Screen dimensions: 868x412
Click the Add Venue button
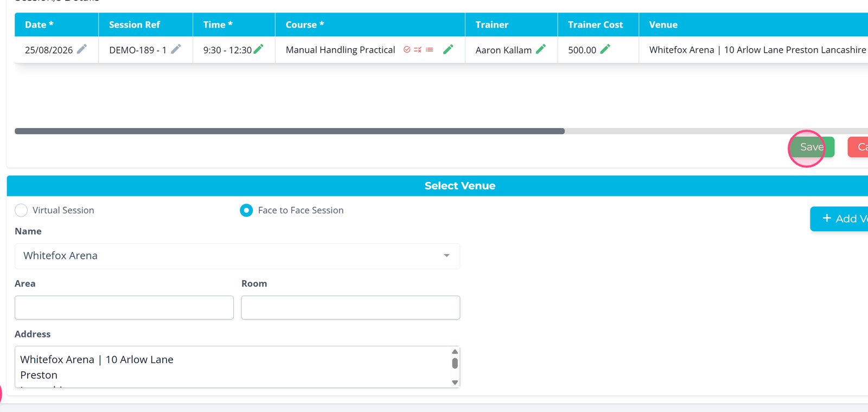[839, 219]
